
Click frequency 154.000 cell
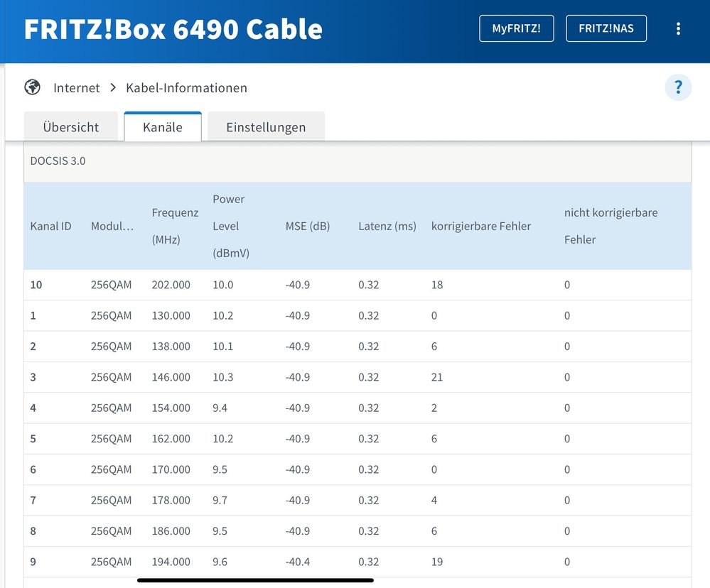pos(171,408)
